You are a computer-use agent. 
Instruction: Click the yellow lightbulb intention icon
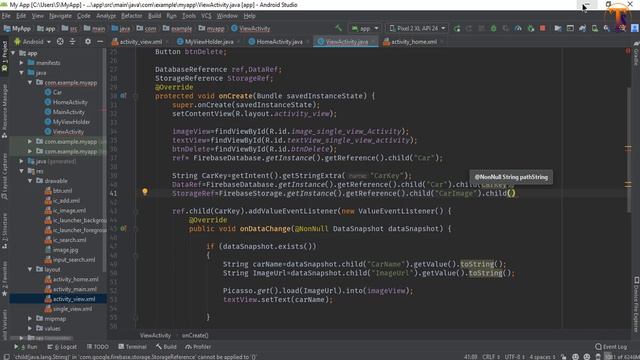coord(144,191)
